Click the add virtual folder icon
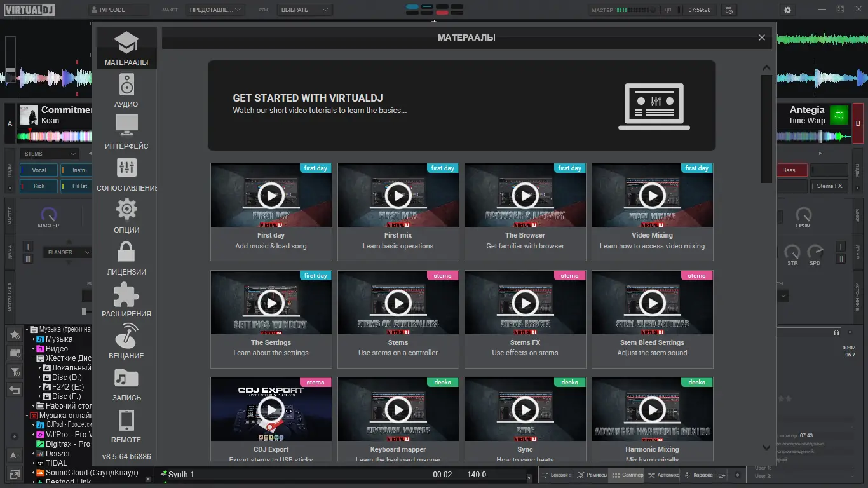868x488 pixels. (x=14, y=353)
